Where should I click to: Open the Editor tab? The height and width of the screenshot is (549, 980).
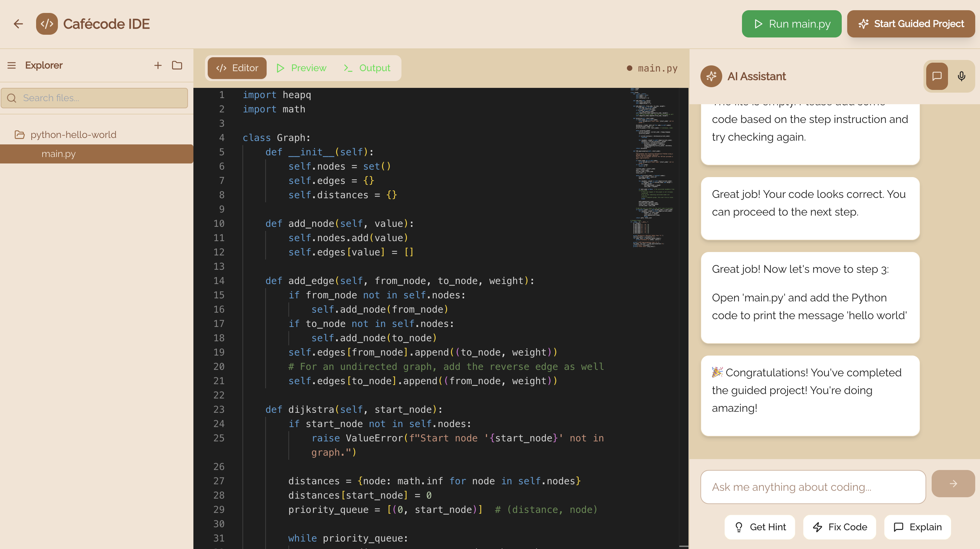click(237, 68)
